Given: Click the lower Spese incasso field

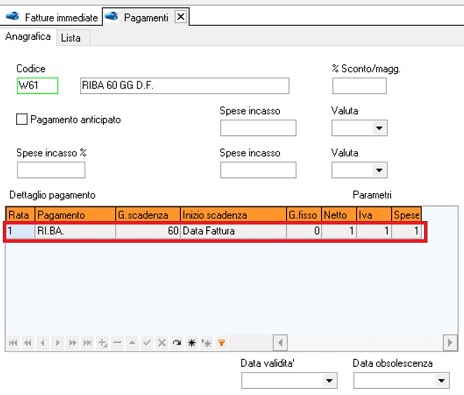Looking at the screenshot, I should click(x=258, y=170).
